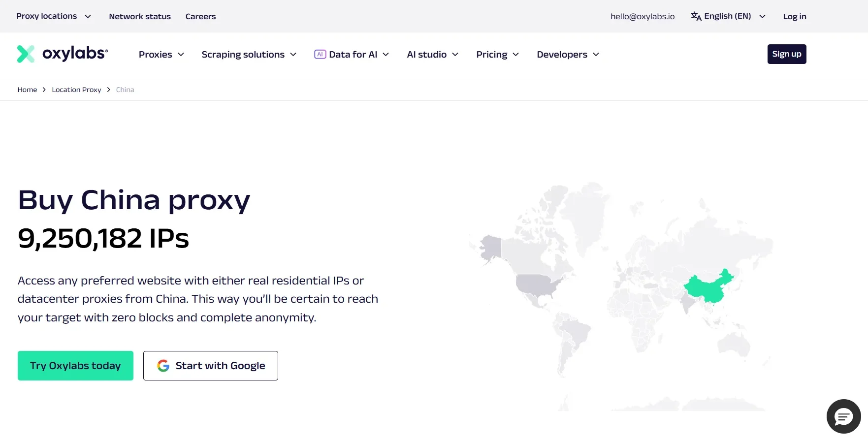Expand the Proxy locations dropdown arrow
The height and width of the screenshot is (441, 868).
(88, 16)
